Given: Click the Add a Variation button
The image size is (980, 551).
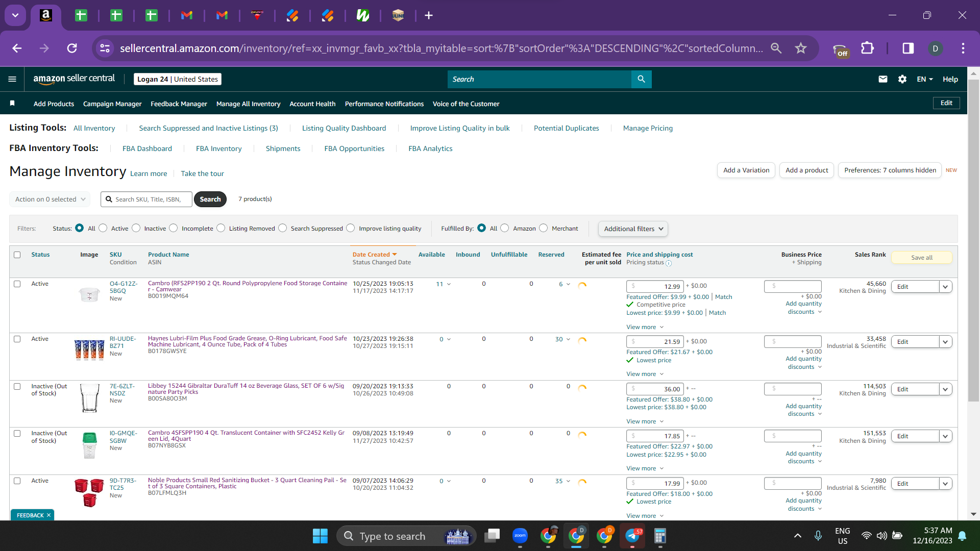Looking at the screenshot, I should coord(746,170).
